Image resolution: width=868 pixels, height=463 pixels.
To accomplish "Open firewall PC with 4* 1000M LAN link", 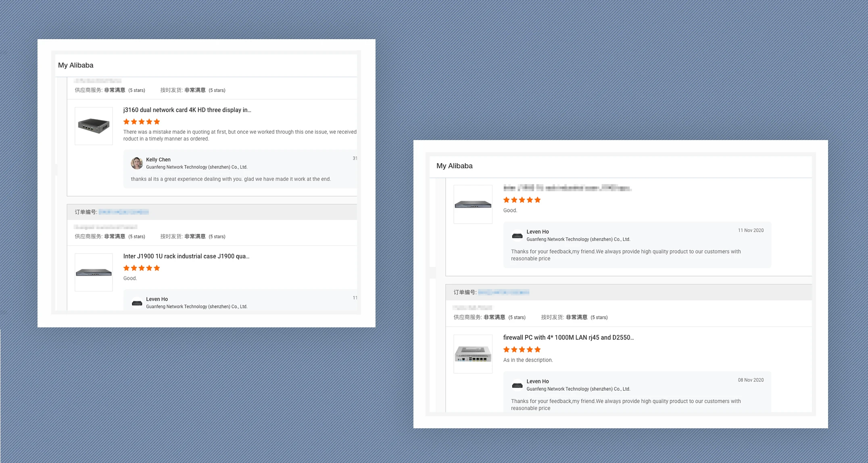I will click(568, 337).
